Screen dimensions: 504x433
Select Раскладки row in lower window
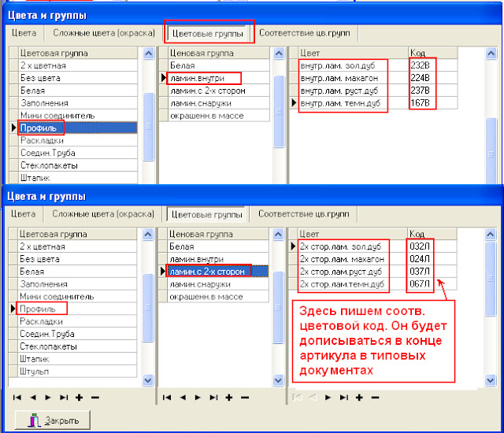click(77, 321)
